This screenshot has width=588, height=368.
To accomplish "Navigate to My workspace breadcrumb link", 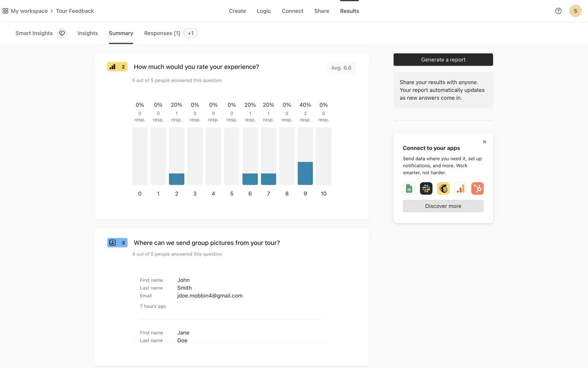I will [x=29, y=11].
